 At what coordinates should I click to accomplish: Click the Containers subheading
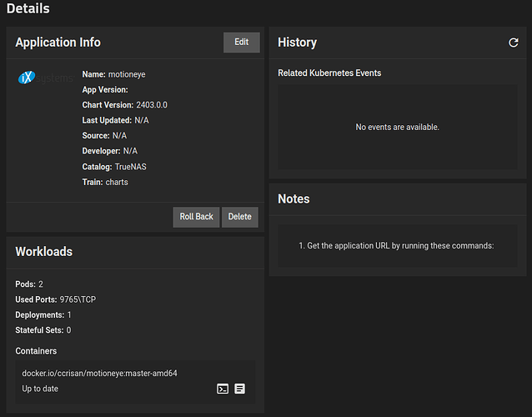coord(36,351)
